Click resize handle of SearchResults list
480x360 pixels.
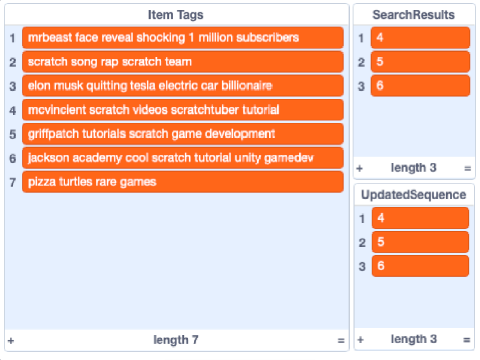tap(468, 168)
